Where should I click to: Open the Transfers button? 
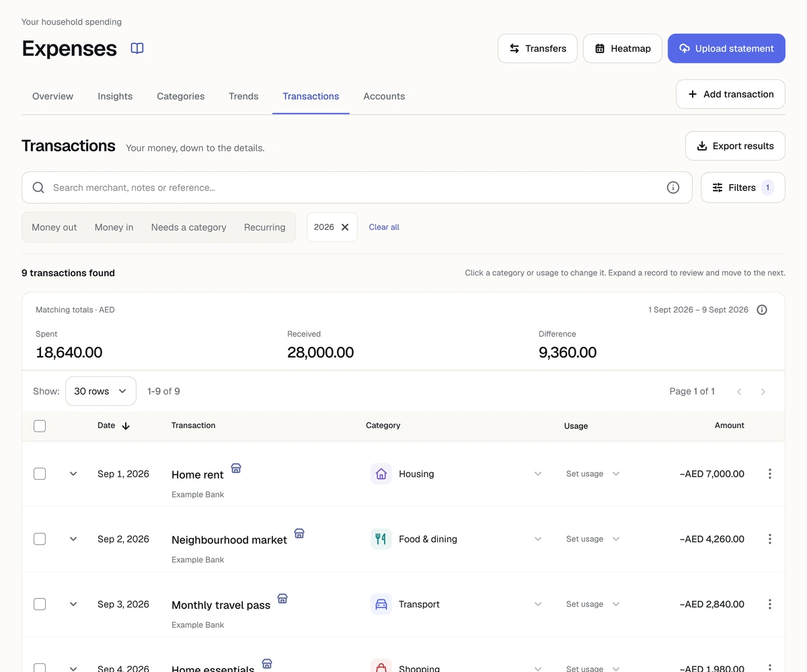537,48
